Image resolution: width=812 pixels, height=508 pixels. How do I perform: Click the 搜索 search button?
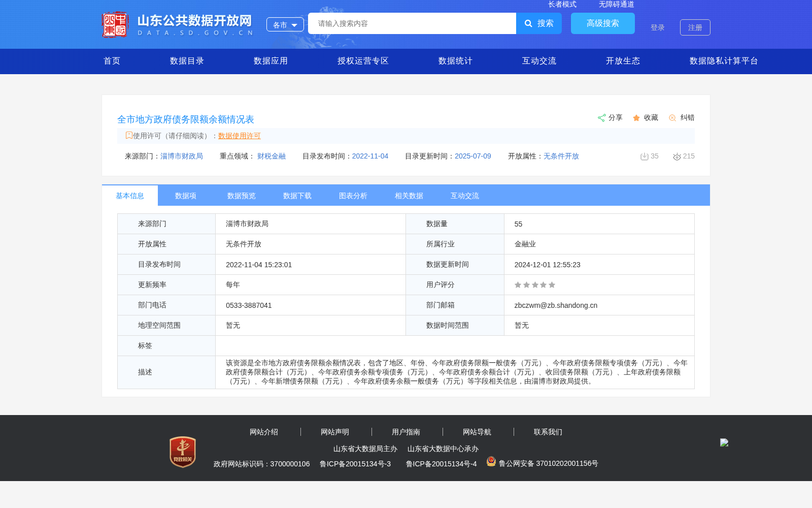click(x=539, y=23)
